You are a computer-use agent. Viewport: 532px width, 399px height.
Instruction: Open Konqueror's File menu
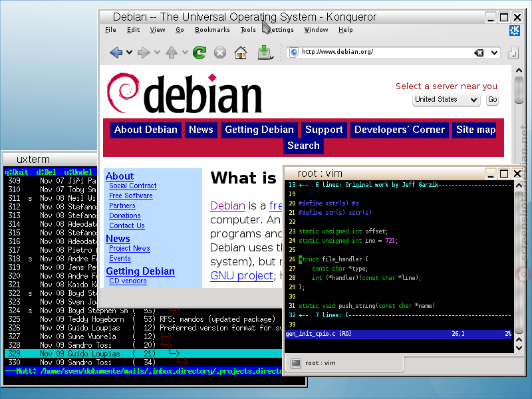click(110, 30)
